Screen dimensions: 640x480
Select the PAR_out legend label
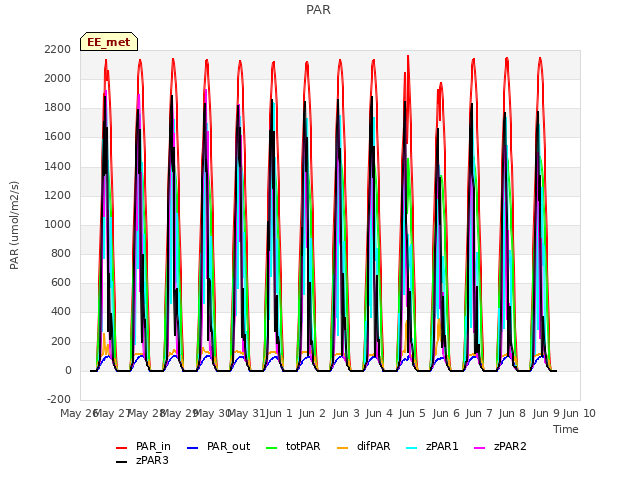click(x=228, y=447)
